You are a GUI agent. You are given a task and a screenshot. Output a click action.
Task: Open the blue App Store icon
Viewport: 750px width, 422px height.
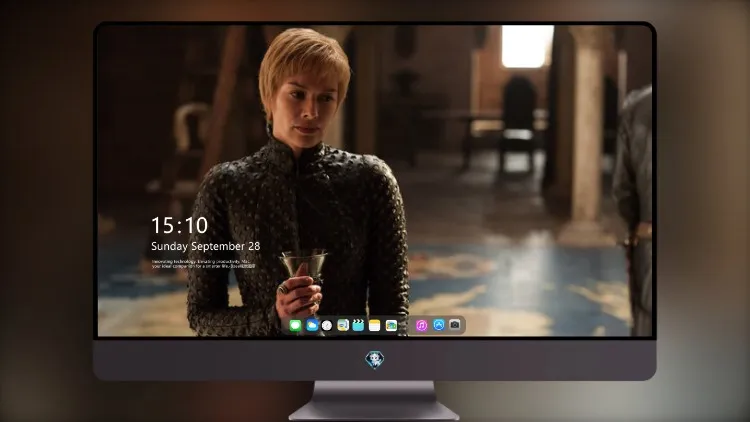pyautogui.click(x=439, y=325)
